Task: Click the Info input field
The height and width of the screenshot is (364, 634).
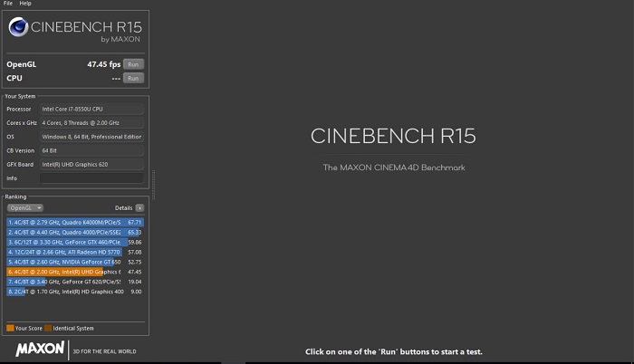Action: pos(91,178)
